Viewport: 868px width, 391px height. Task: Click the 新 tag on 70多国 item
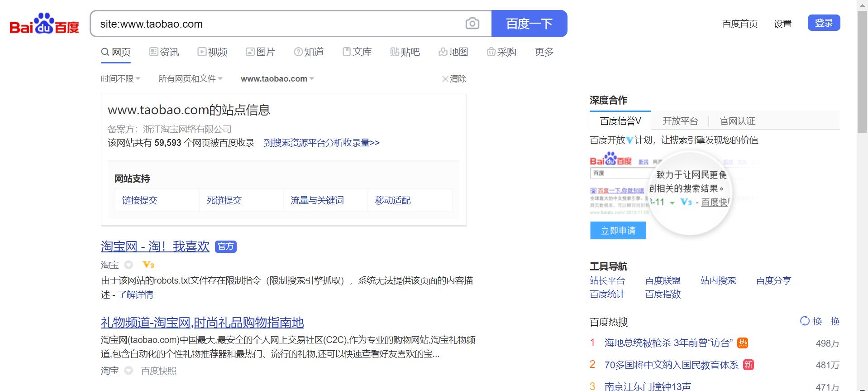[x=749, y=365]
